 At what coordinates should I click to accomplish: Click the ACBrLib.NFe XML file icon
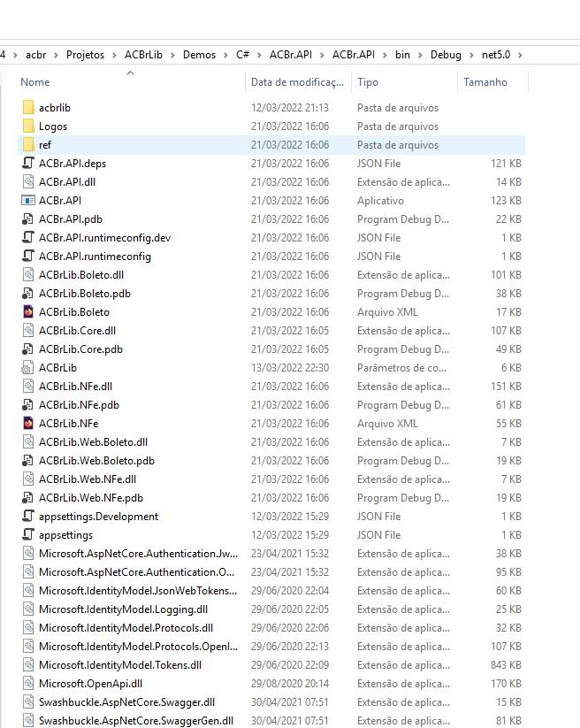pos(28,424)
